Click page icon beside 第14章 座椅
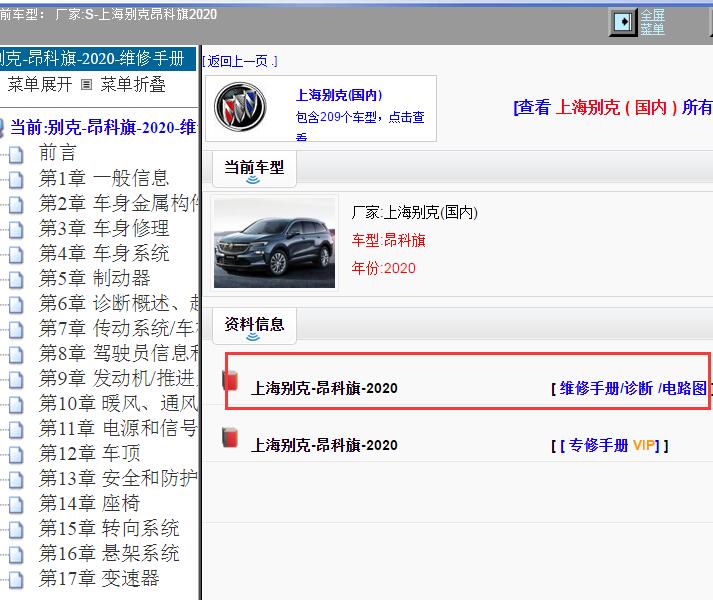 (x=16, y=505)
